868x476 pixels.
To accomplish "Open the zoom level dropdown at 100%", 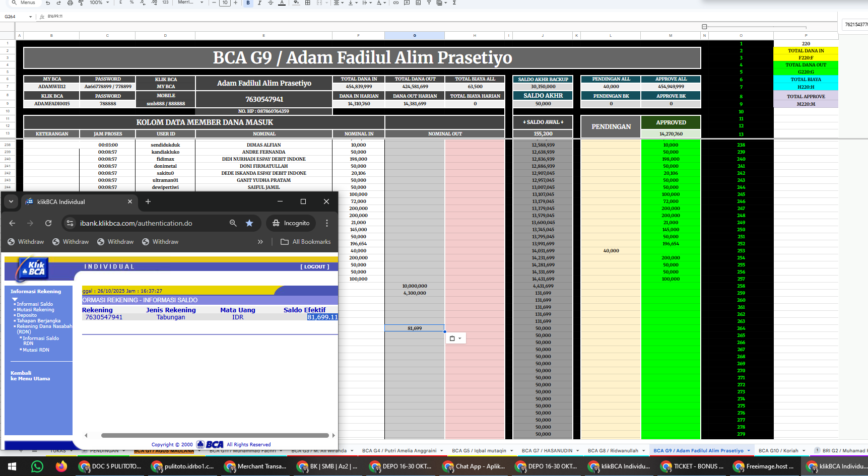I will pyautogui.click(x=99, y=3).
